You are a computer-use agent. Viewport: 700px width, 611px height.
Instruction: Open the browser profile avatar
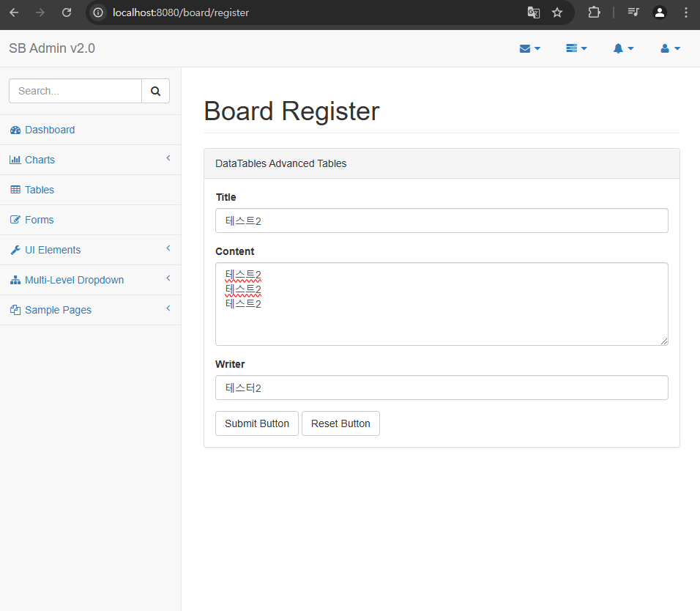660,12
